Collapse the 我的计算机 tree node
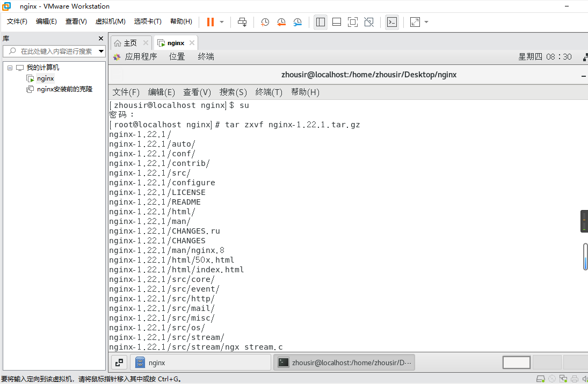 pyautogui.click(x=10, y=68)
